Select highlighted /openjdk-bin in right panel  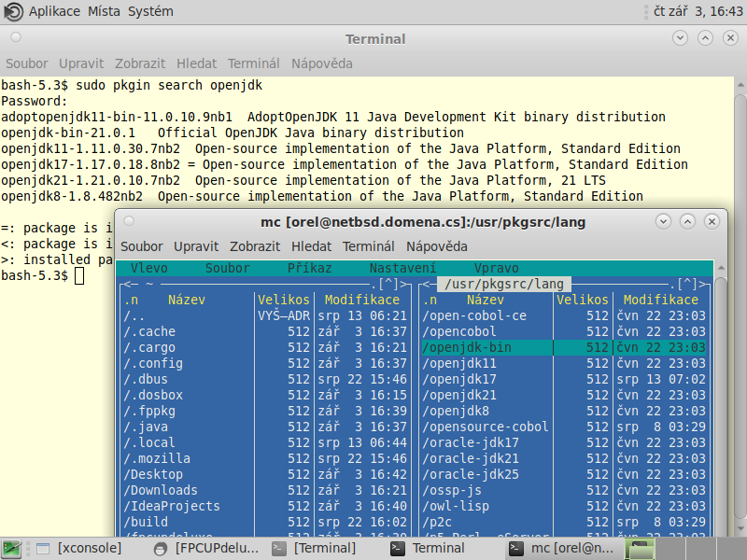(564, 347)
